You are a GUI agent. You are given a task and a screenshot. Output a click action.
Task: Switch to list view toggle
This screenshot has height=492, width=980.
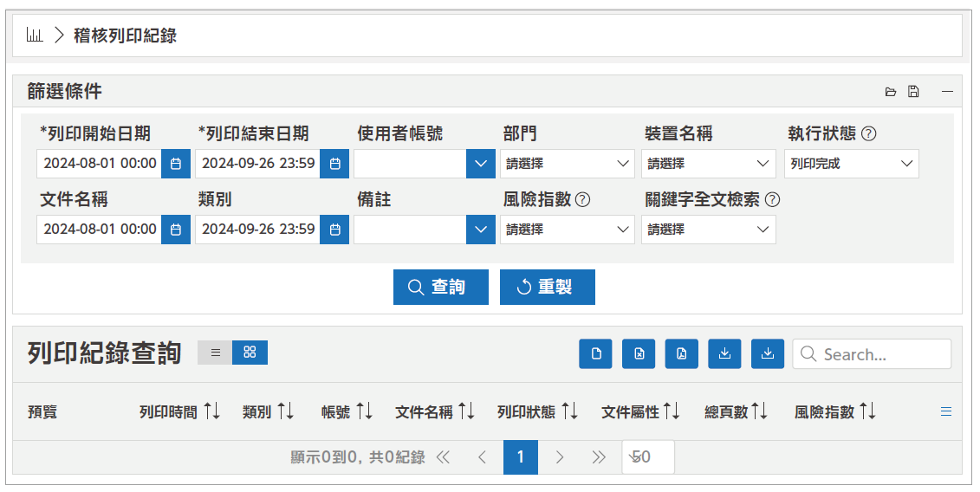215,353
